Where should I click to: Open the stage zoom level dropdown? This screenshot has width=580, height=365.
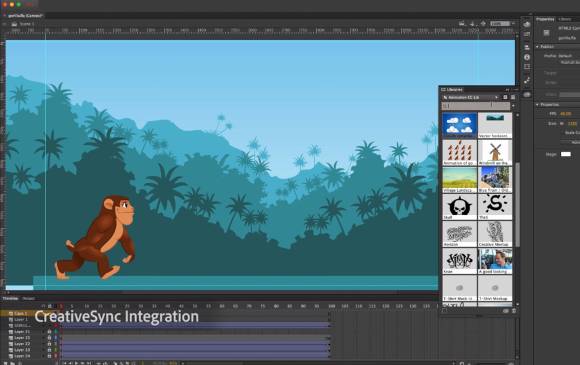tap(503, 24)
